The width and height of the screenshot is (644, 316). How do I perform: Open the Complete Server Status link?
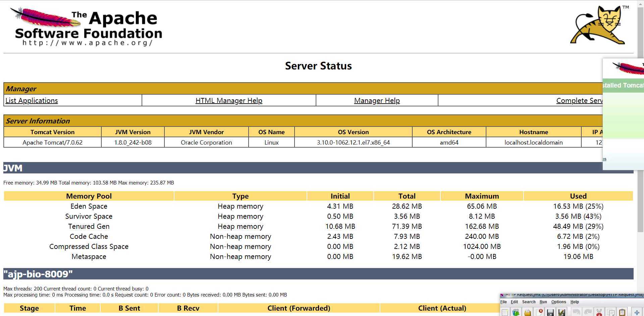[x=579, y=101]
